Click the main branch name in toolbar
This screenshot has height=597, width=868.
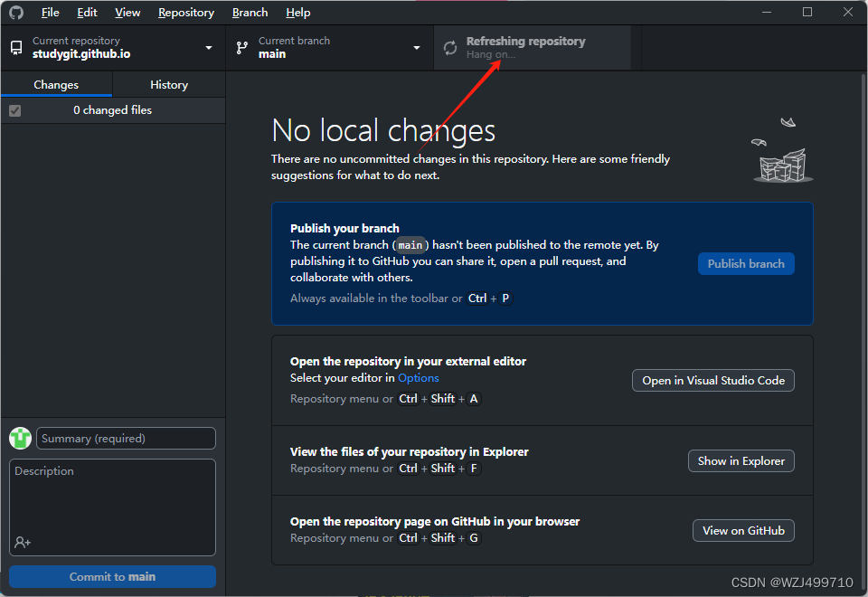click(272, 54)
